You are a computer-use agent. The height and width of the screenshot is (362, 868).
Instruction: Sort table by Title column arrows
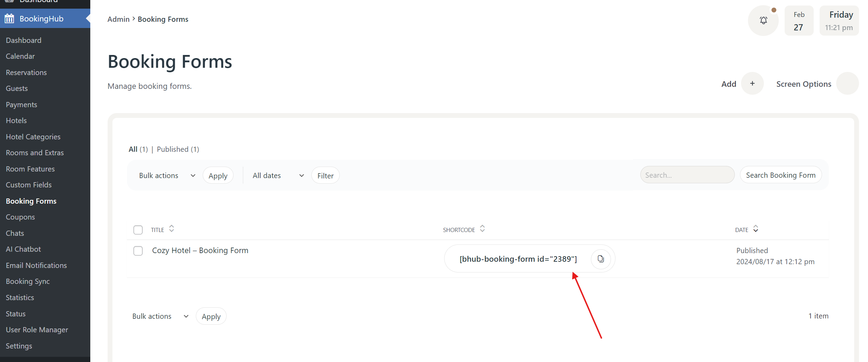coord(171,229)
